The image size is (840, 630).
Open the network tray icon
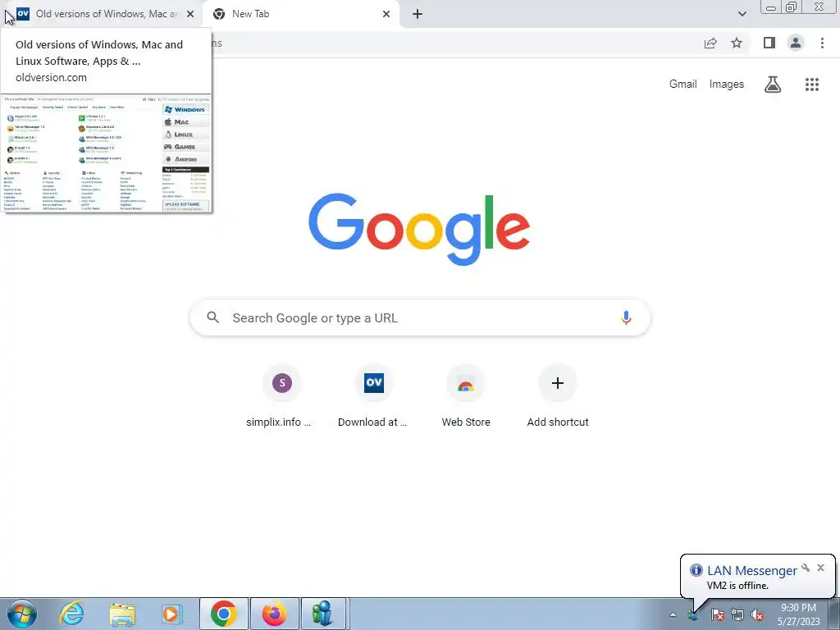pyautogui.click(x=737, y=614)
